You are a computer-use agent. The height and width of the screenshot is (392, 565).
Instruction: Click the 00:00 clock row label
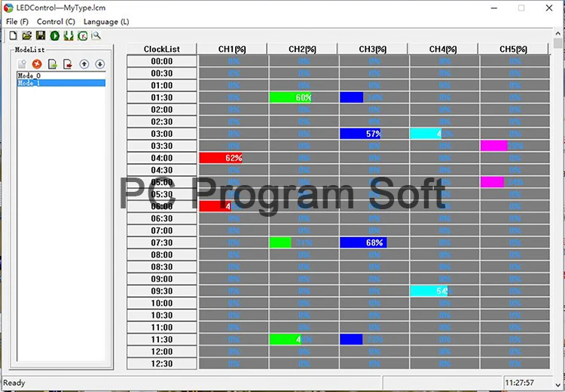click(x=162, y=61)
